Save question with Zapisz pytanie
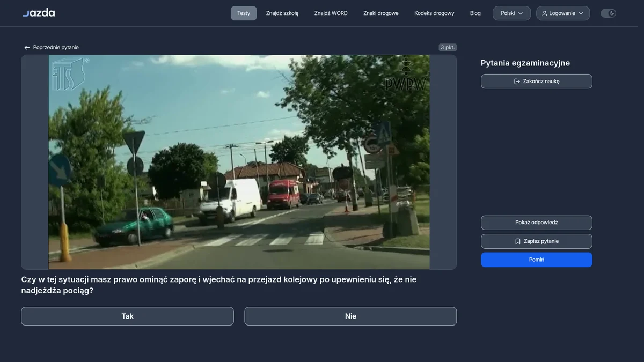644x362 pixels. coord(537,241)
